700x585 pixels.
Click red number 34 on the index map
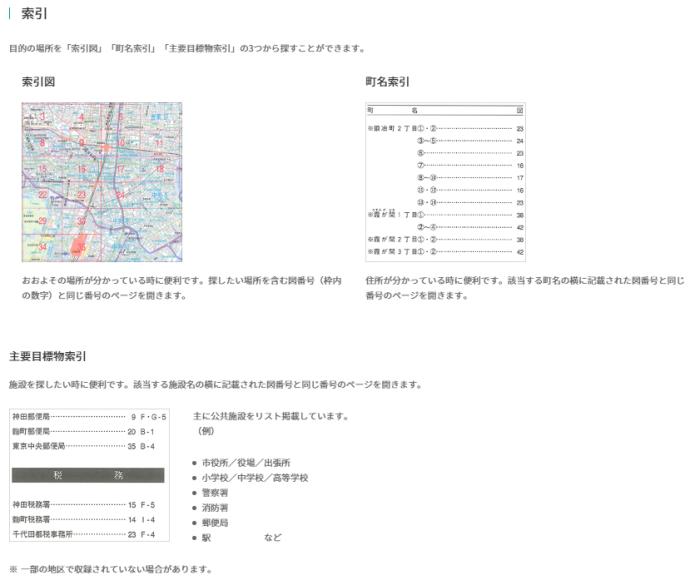pos(43,247)
